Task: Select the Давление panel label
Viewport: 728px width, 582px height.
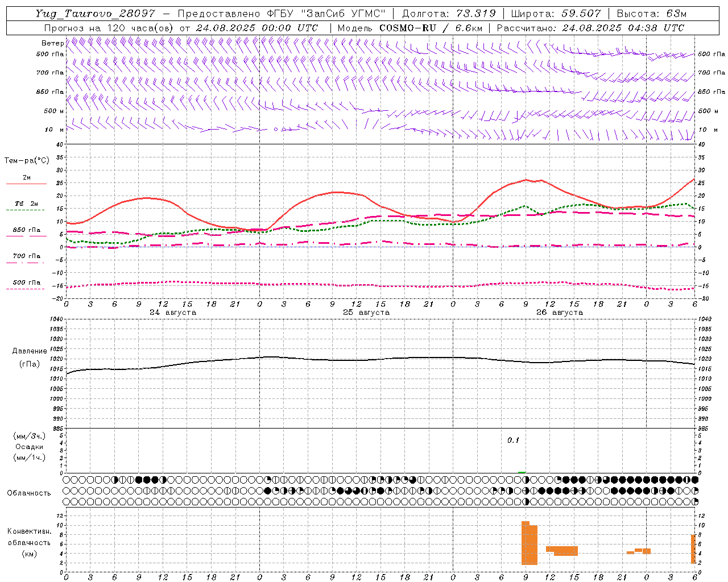Action: point(30,351)
